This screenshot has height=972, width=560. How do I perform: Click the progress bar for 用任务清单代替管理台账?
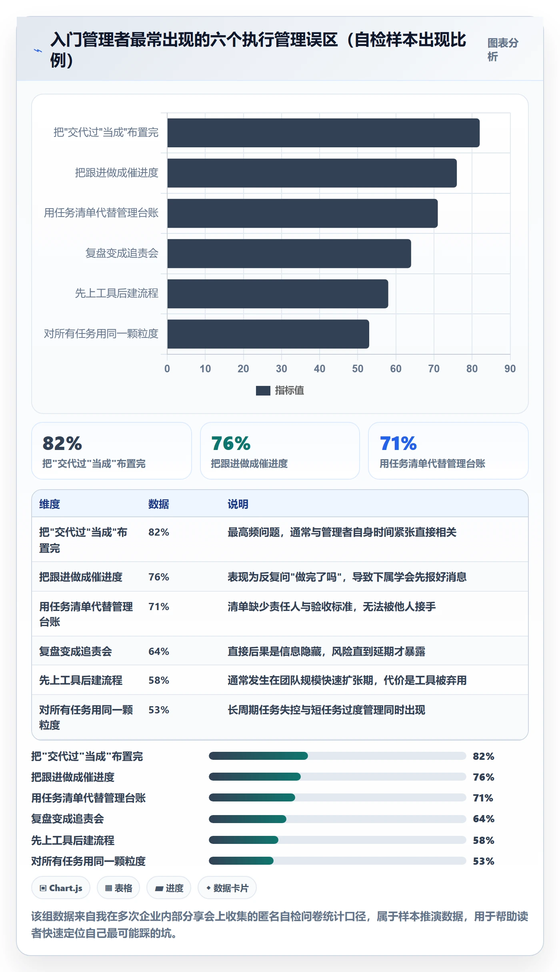(338, 797)
